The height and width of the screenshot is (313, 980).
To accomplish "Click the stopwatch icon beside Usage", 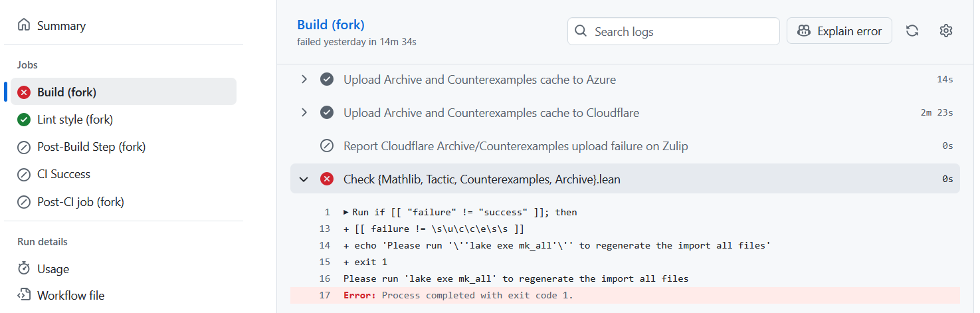I will (25, 269).
